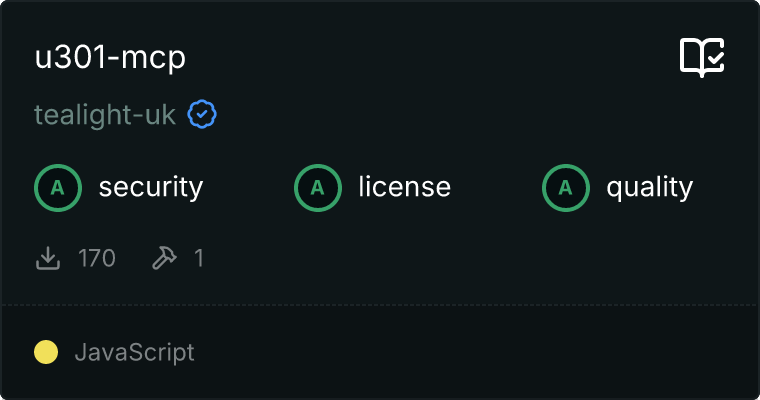Click the downloads arrow icon
This screenshot has width=760, height=400.
[x=48, y=259]
